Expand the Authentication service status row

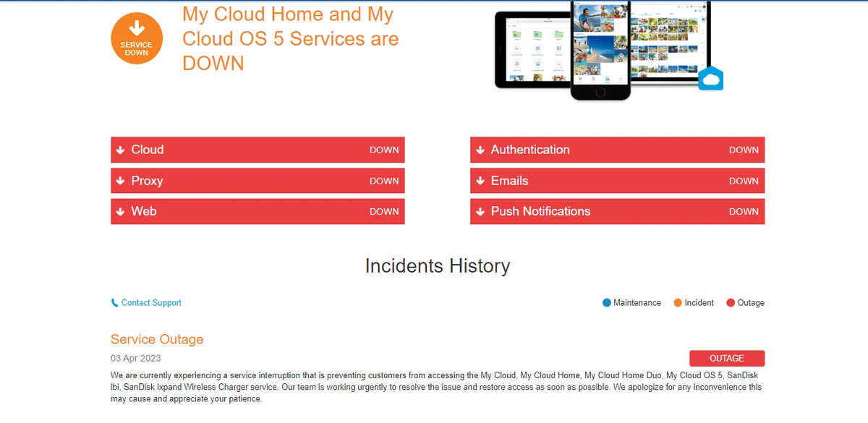(x=617, y=150)
